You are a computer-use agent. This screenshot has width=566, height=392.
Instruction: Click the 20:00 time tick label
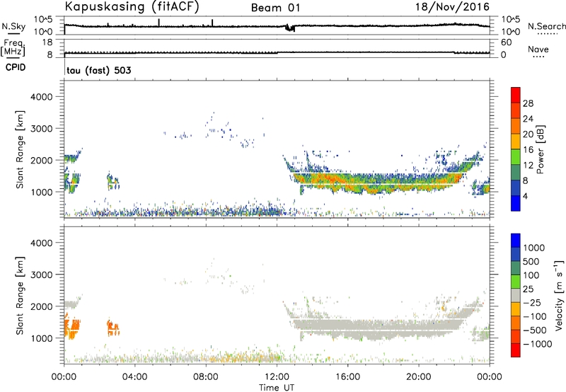[x=419, y=377]
